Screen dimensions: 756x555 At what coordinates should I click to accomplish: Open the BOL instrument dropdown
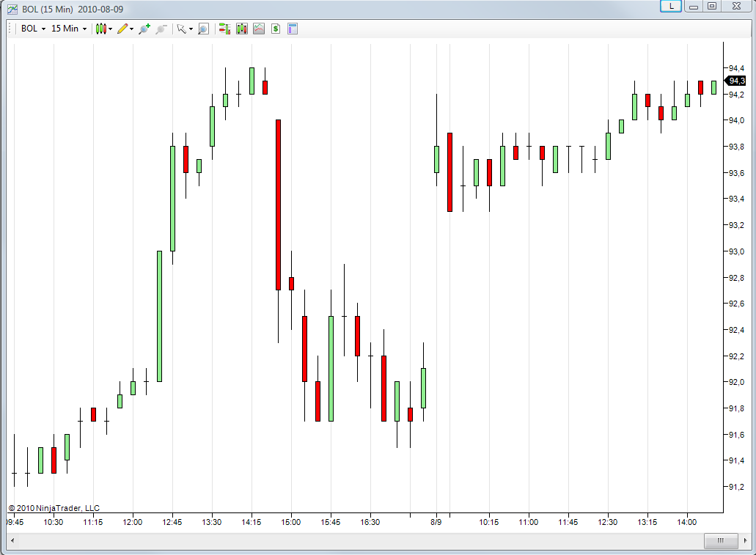pyautogui.click(x=33, y=29)
